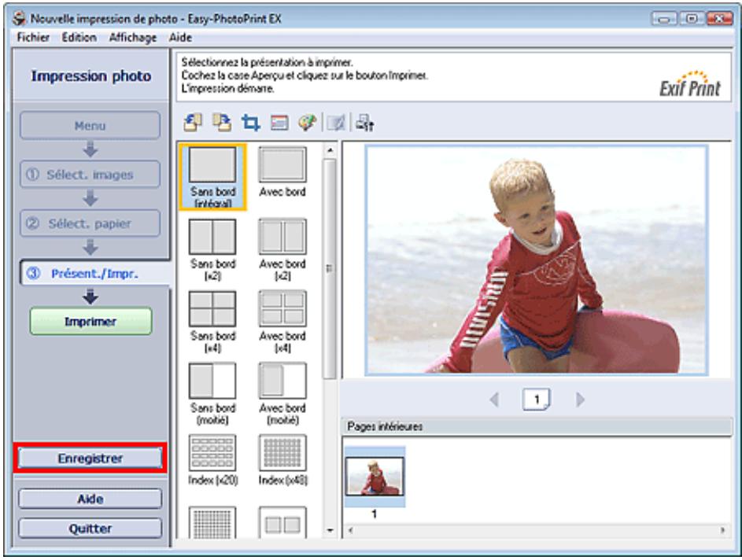
Task: Click the grayed-out edit image toolbar icon
Action: click(x=337, y=123)
